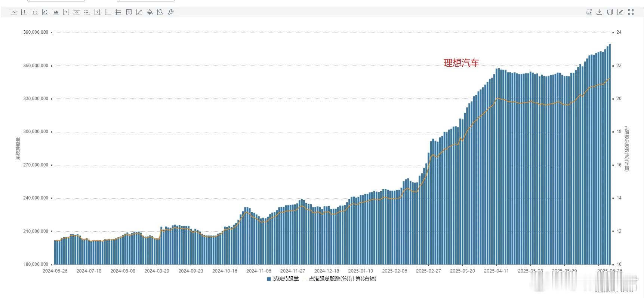
Task: Edit the chart with pencil icon
Action: pos(620,12)
